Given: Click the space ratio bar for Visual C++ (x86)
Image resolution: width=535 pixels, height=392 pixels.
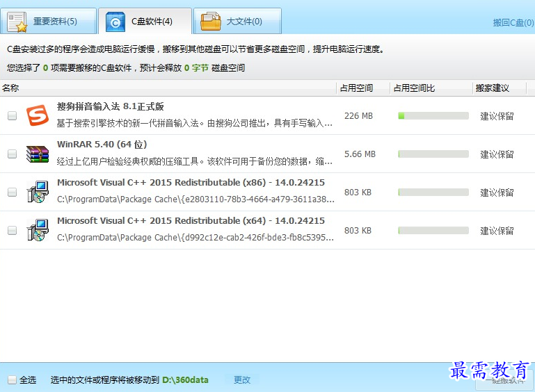Looking at the screenshot, I should point(433,193).
